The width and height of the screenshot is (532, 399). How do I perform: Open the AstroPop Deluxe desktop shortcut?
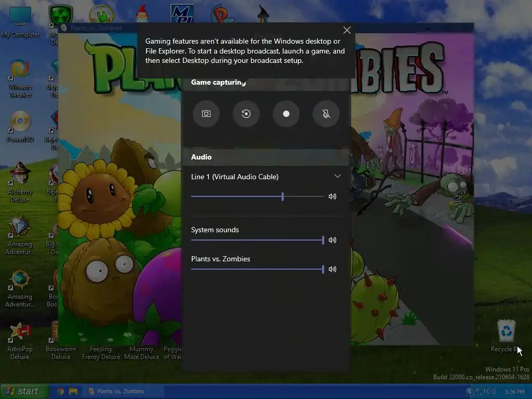(x=20, y=341)
